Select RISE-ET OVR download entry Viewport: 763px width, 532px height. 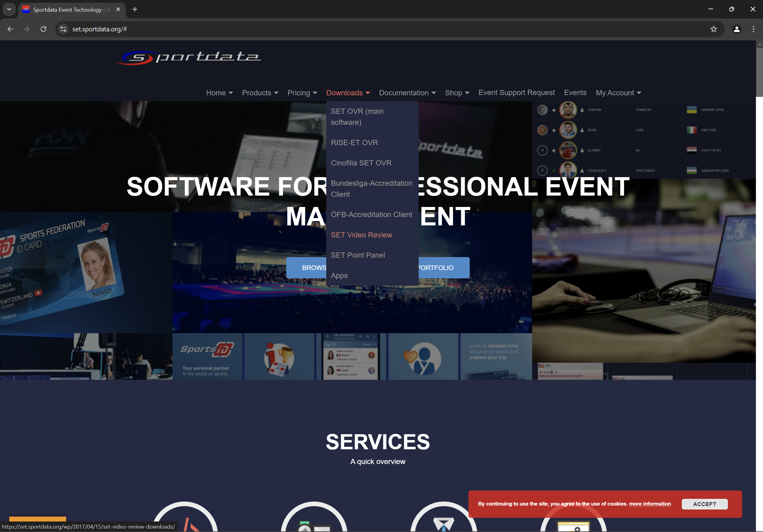354,142
